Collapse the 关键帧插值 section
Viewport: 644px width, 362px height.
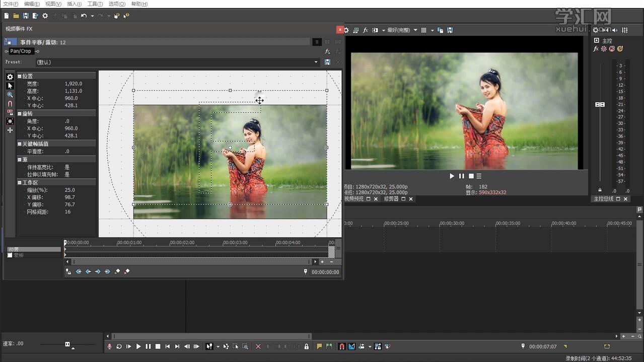pyautogui.click(x=20, y=144)
